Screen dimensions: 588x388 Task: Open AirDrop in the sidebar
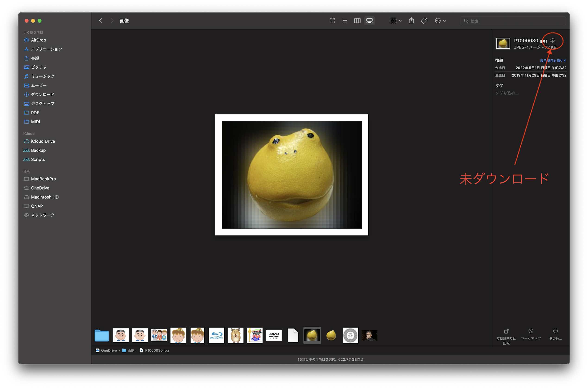coord(38,40)
